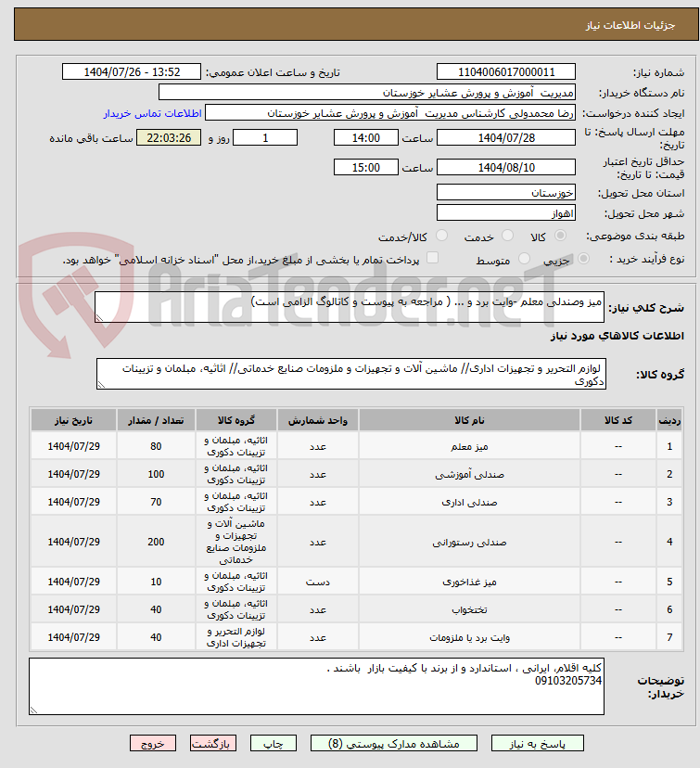Image resolution: width=700 pixels, height=768 pixels.
Task: Select the میز غذاخوری row name
Action: [x=469, y=582]
